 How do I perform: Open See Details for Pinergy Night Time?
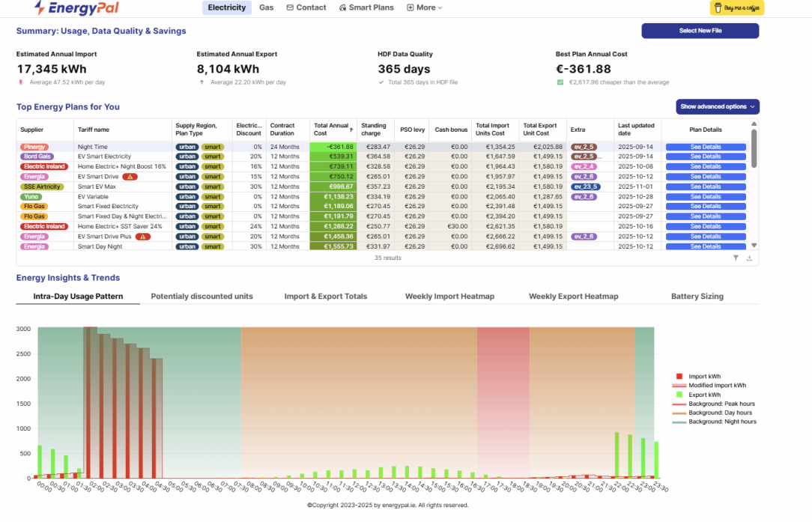coord(706,147)
